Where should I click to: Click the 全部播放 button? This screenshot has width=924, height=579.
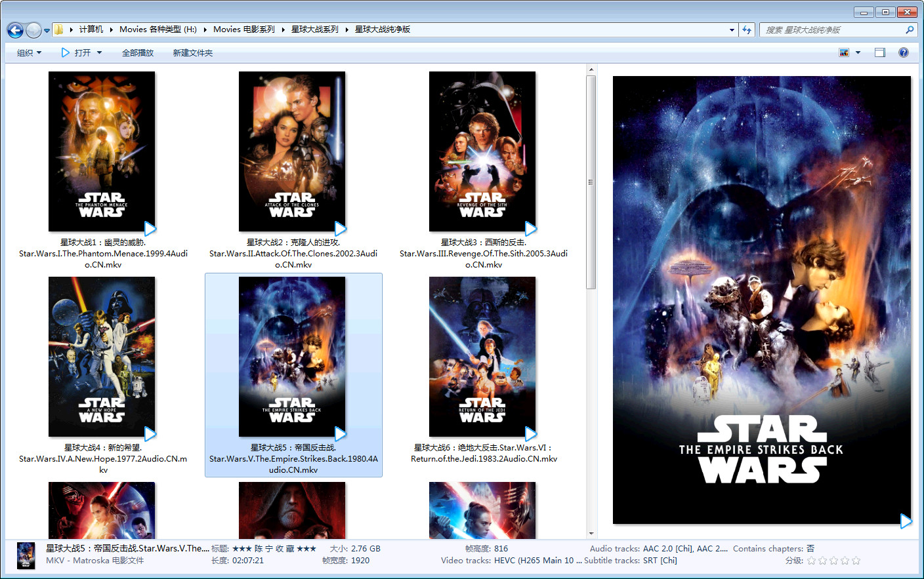(x=137, y=52)
